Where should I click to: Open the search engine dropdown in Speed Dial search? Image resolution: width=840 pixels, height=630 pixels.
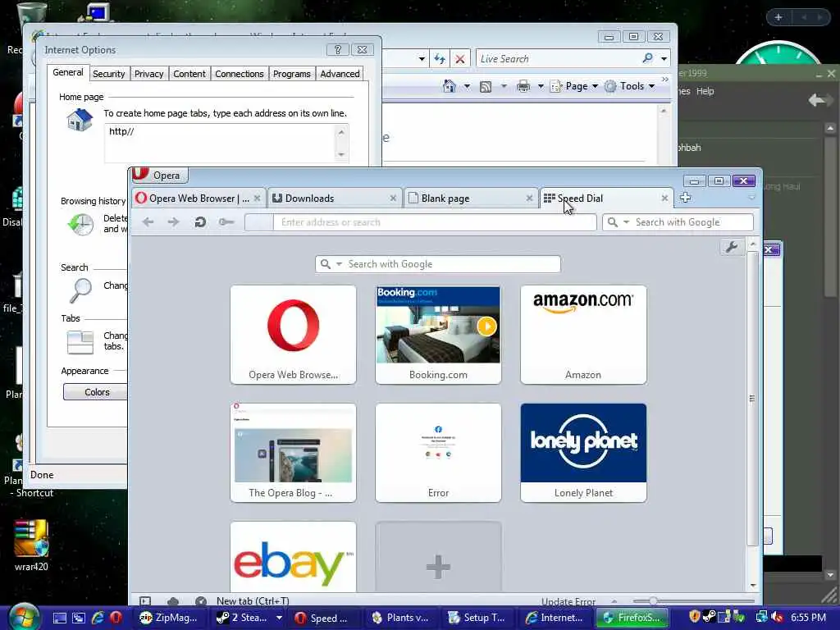tap(339, 264)
